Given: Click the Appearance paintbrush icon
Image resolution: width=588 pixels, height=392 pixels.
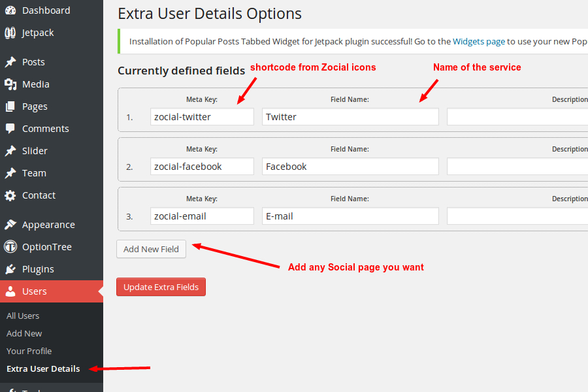Looking at the screenshot, I should [x=10, y=225].
